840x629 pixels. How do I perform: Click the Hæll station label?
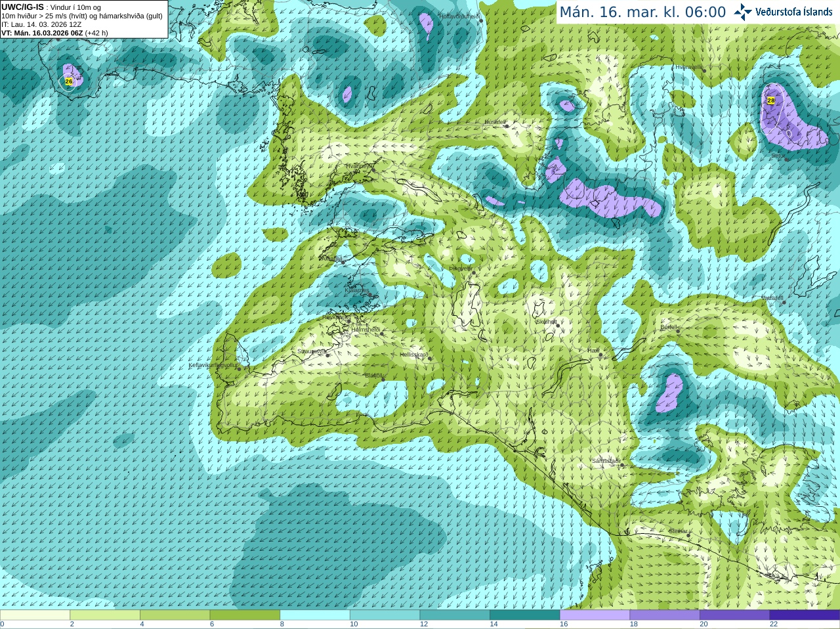[593, 351]
